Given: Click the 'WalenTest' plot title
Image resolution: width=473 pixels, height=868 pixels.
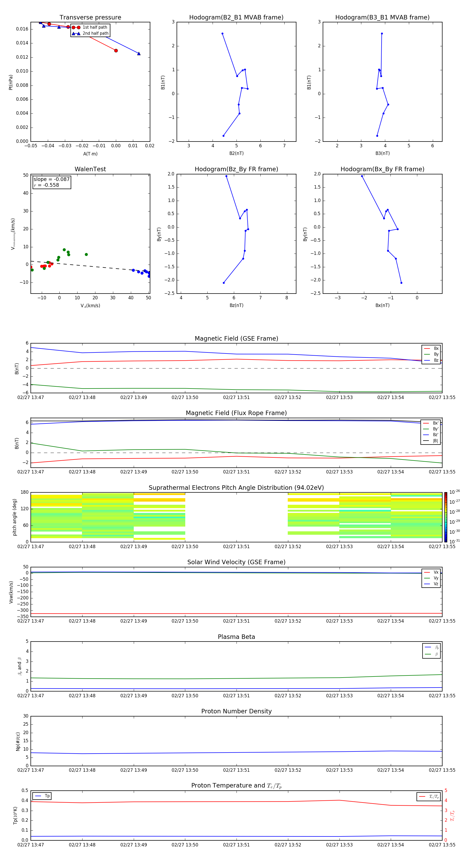Looking at the screenshot, I should point(90,169).
